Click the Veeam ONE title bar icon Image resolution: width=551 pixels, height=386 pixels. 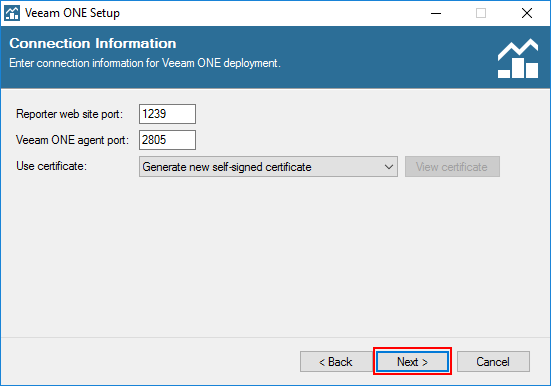pyautogui.click(x=12, y=13)
